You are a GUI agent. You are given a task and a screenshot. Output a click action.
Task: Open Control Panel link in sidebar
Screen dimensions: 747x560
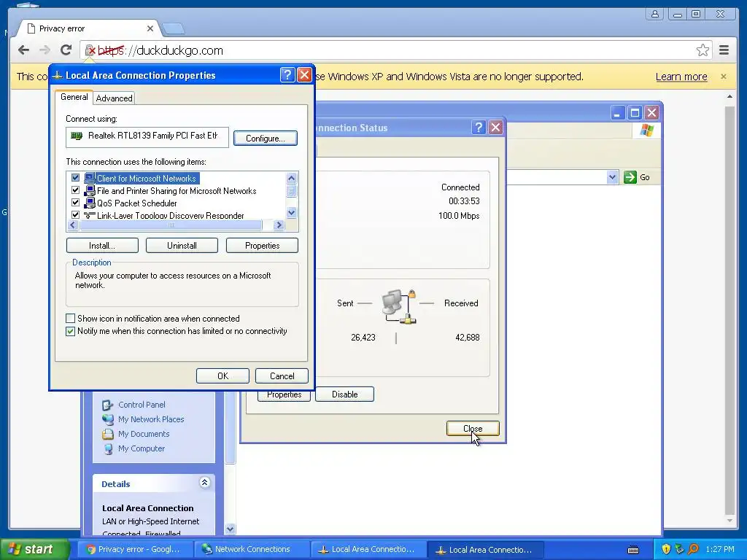click(142, 405)
